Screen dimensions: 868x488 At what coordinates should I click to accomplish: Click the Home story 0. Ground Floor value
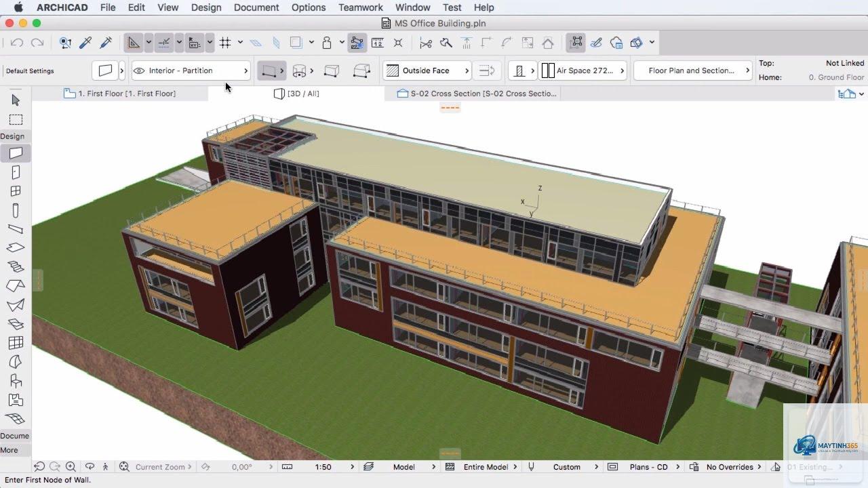pos(836,77)
